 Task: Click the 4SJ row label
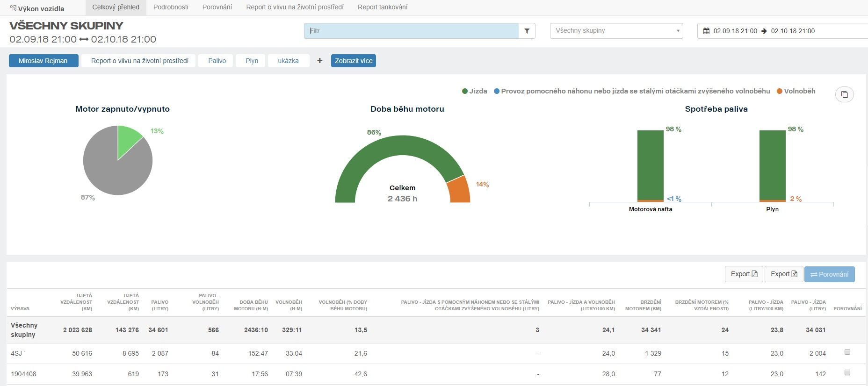tap(17, 353)
